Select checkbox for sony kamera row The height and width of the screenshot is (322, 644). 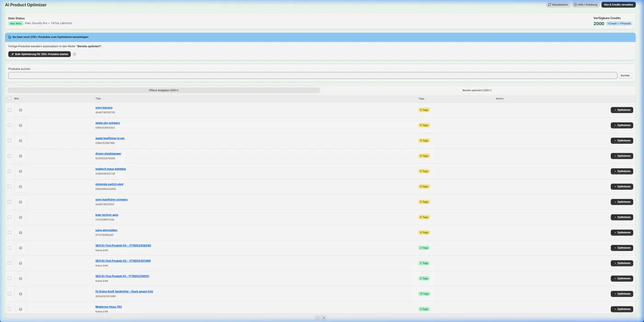[9, 110]
